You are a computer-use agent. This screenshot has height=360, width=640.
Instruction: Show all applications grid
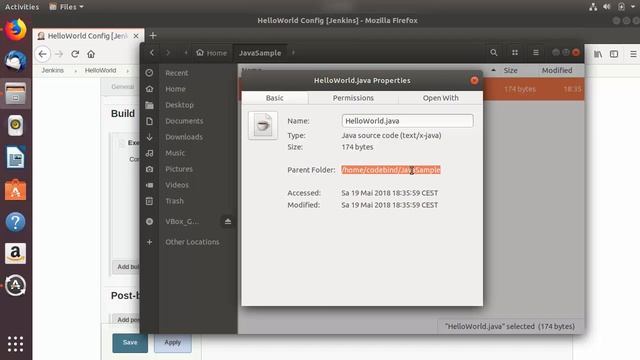tap(16, 344)
